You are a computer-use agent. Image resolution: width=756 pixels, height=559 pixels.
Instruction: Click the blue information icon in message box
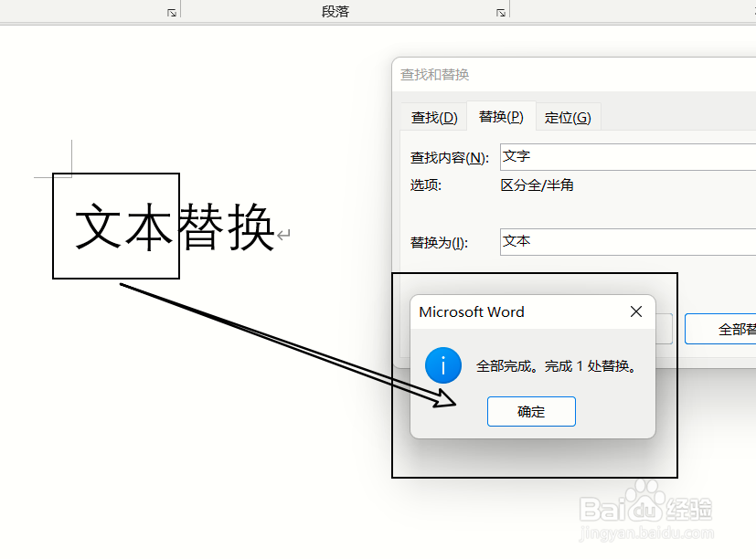pyautogui.click(x=443, y=365)
